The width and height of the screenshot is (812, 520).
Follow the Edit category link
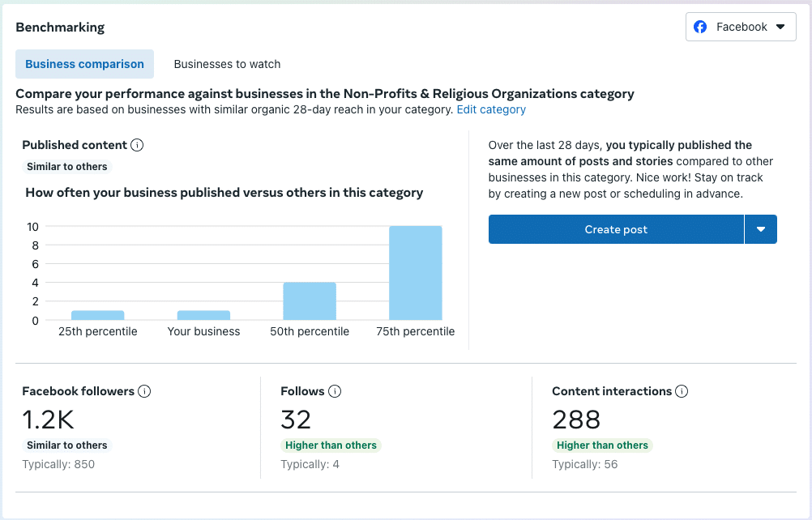click(491, 109)
